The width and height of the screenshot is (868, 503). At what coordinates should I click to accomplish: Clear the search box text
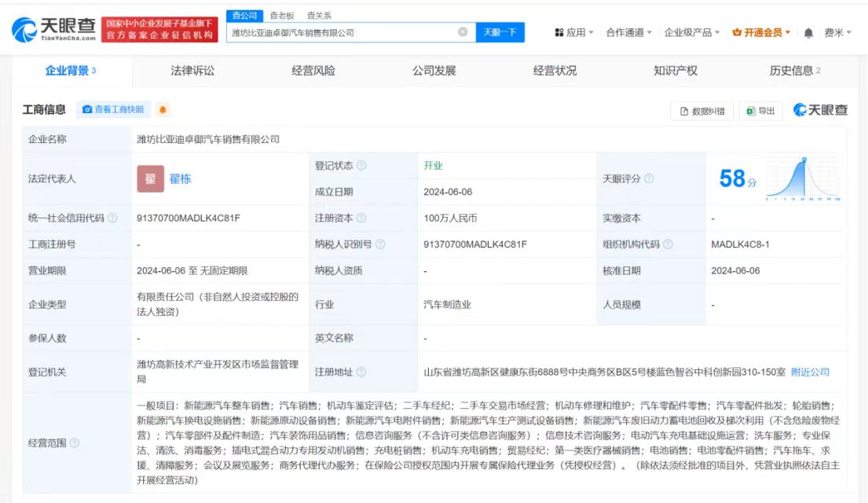463,32
